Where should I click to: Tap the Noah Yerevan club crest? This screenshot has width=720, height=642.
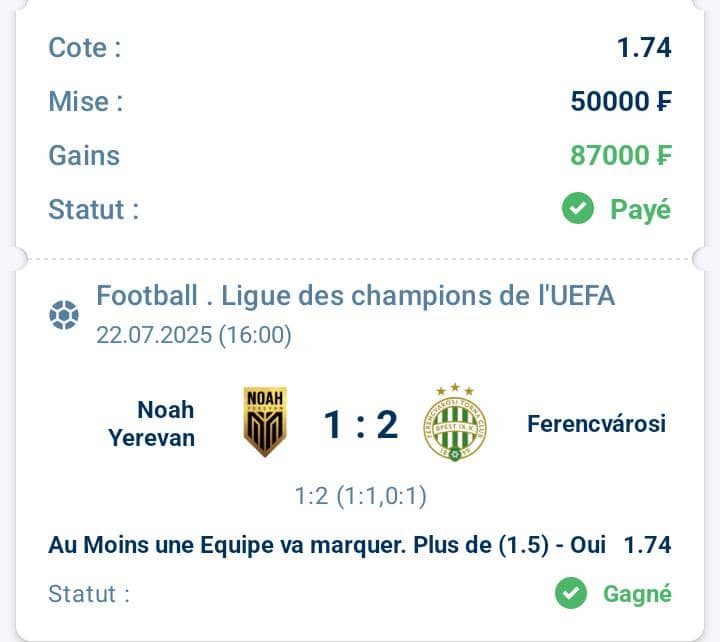pos(265,422)
